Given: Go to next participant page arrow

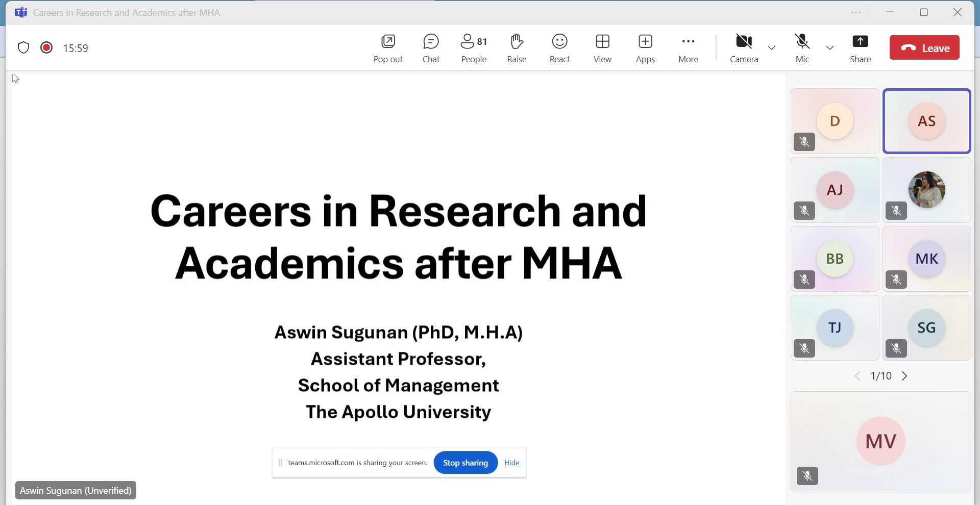Looking at the screenshot, I should (x=905, y=376).
